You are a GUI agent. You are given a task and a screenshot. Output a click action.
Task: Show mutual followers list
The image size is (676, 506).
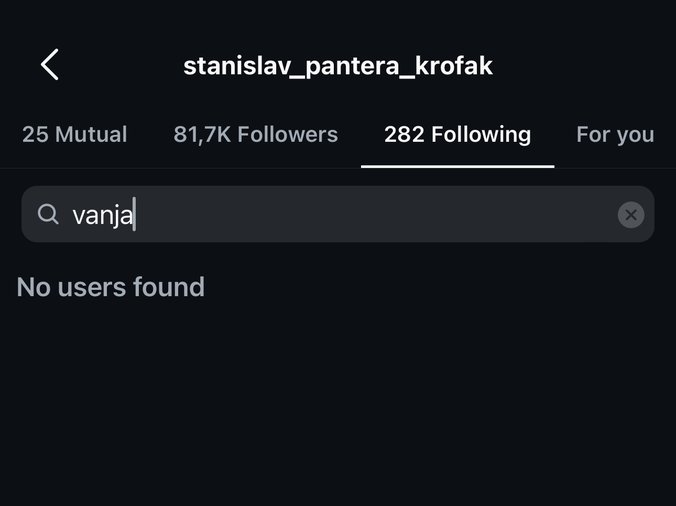pos(75,134)
